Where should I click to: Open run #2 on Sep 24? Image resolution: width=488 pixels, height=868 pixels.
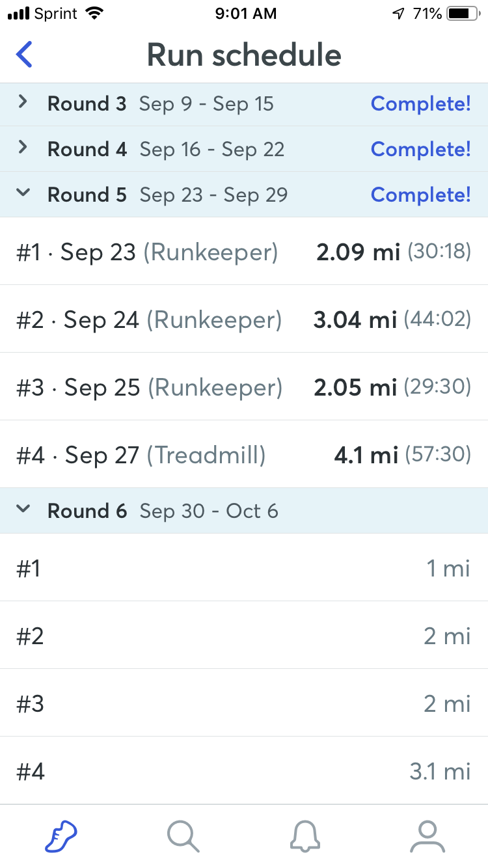(x=243, y=319)
